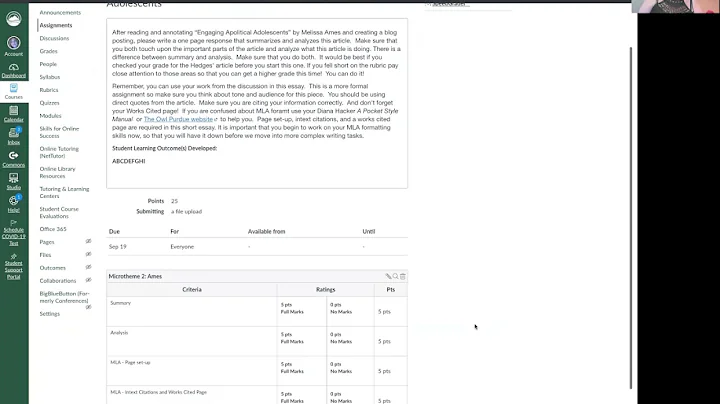720x404 pixels.
Task: Open Rubrics in course menu
Action: 49,90
